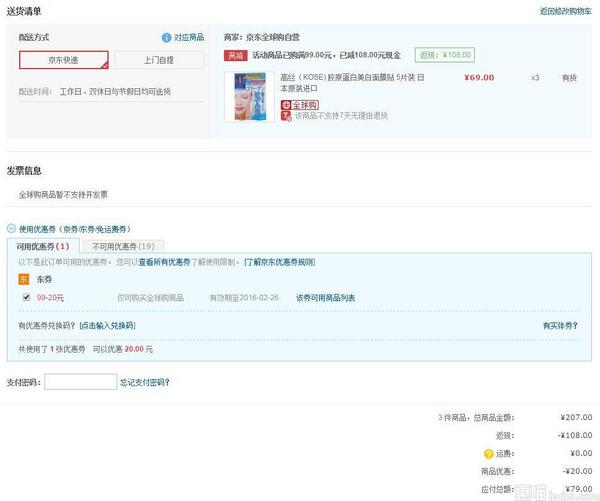
Task: Click the 7-day no-return icon
Action: point(286,116)
